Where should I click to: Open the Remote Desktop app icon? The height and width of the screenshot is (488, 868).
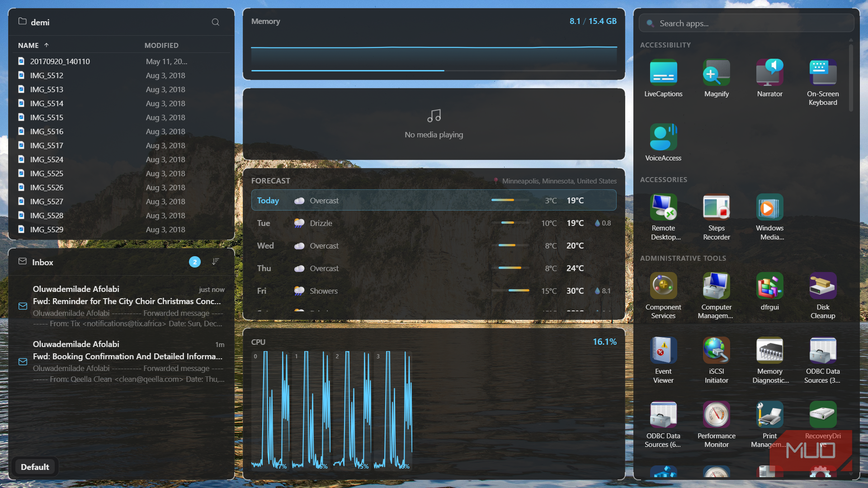[663, 207]
